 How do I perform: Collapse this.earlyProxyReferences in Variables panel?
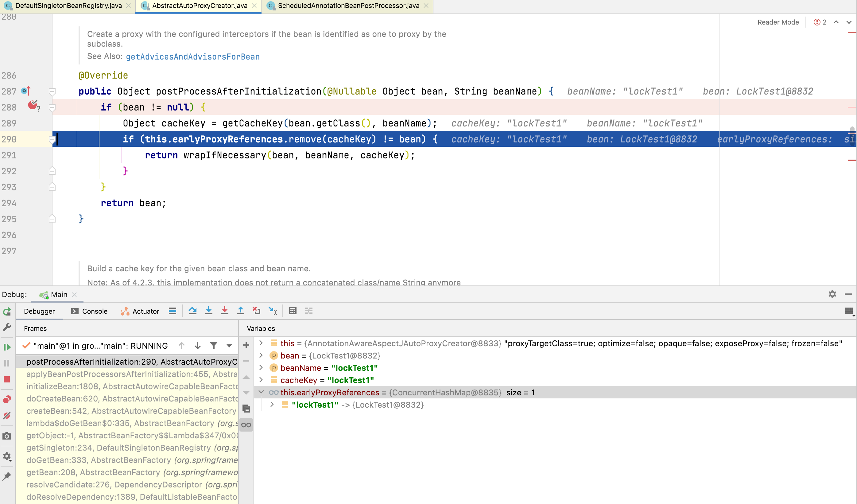tap(261, 392)
